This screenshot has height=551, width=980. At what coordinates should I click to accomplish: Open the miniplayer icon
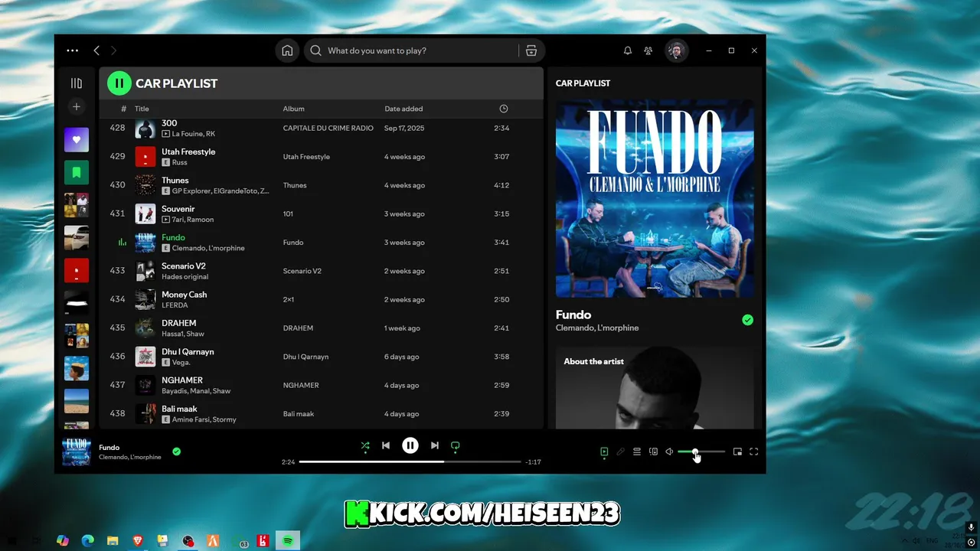coord(737,452)
